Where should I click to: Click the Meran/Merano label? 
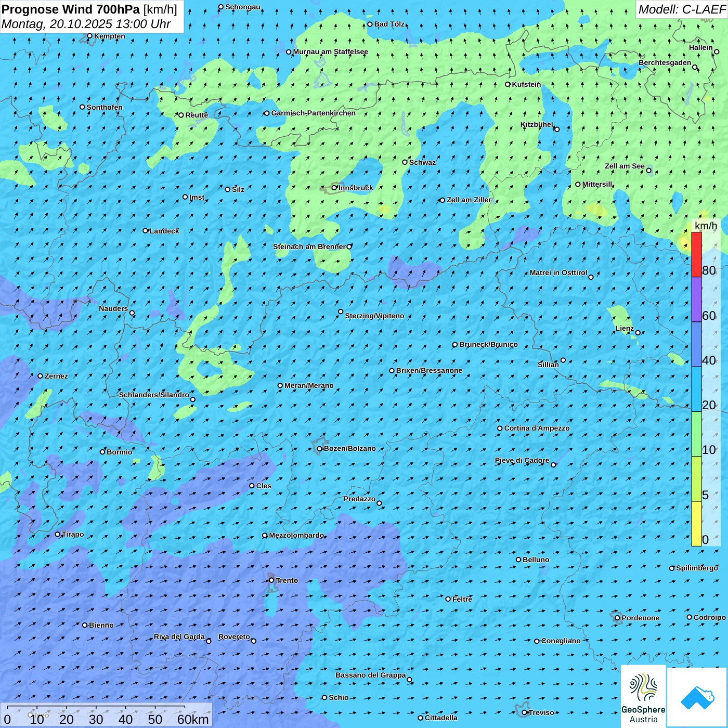[309, 385]
